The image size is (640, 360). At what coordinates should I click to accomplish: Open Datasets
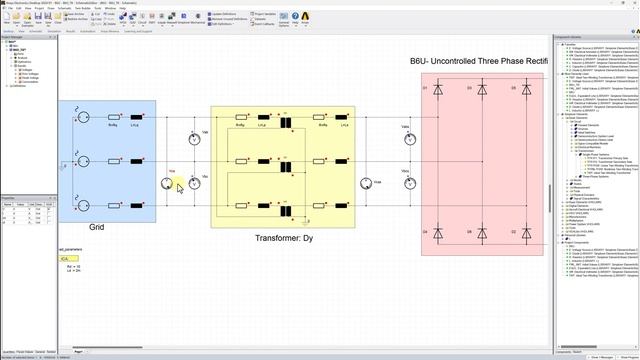click(x=258, y=19)
